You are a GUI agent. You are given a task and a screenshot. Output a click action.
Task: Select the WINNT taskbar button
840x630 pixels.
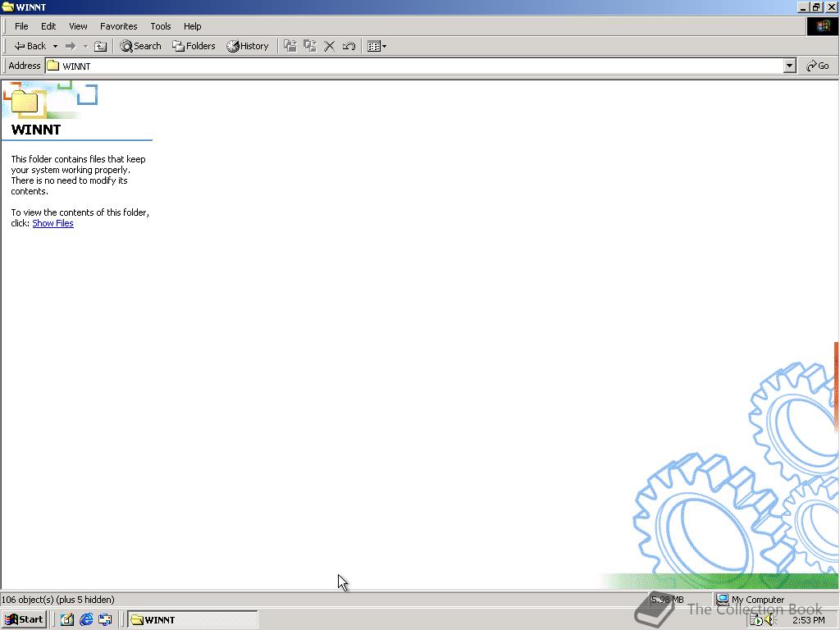[x=192, y=620]
